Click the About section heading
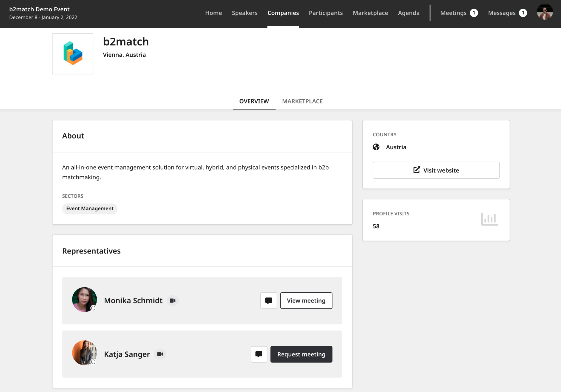561x392 pixels. click(x=73, y=136)
